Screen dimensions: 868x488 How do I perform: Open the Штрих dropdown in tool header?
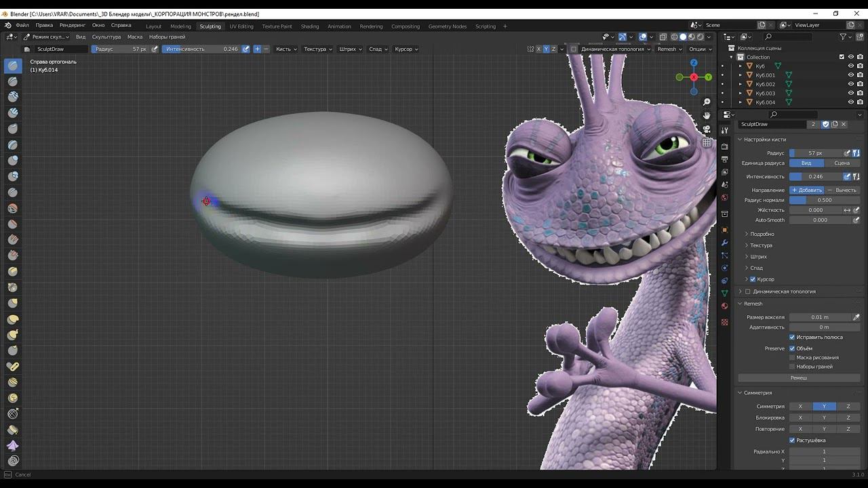click(x=349, y=49)
